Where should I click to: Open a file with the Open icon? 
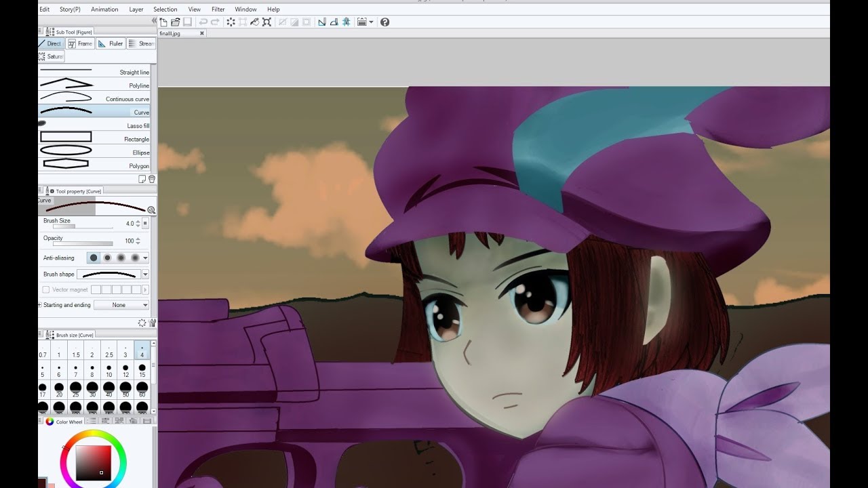[176, 22]
